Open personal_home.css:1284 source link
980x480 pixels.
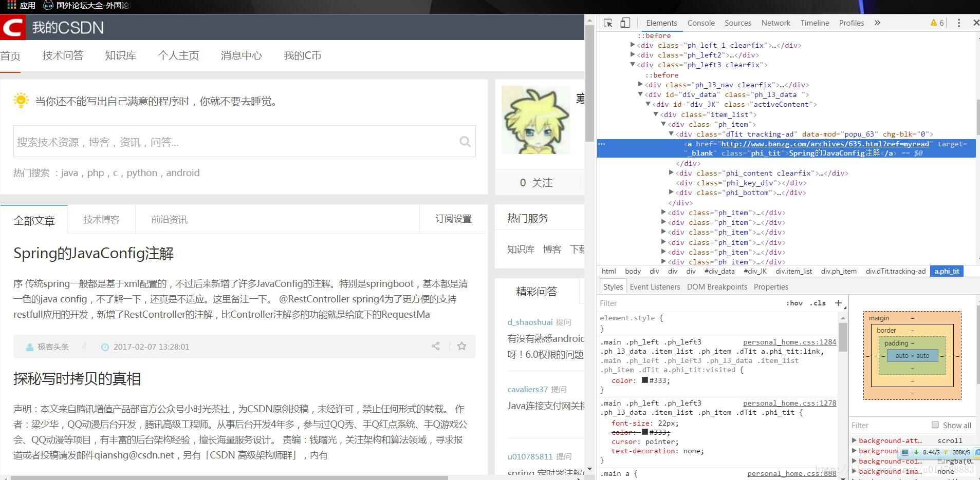pyautogui.click(x=789, y=342)
